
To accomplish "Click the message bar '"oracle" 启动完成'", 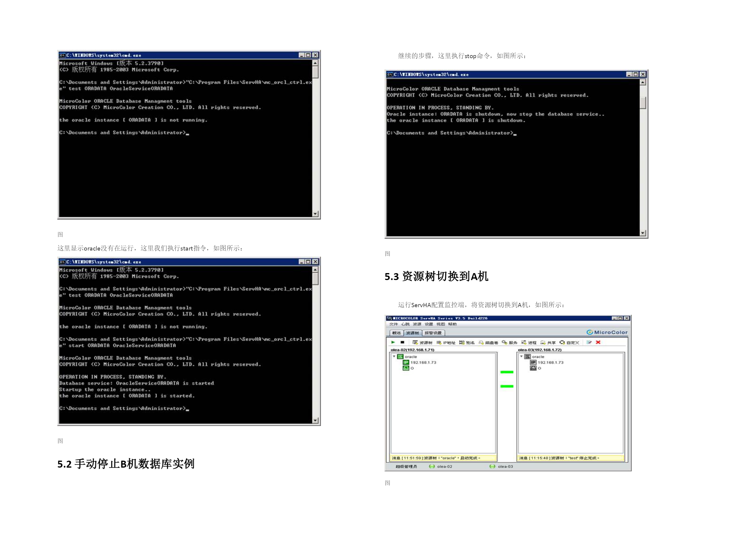I will pos(443,458).
